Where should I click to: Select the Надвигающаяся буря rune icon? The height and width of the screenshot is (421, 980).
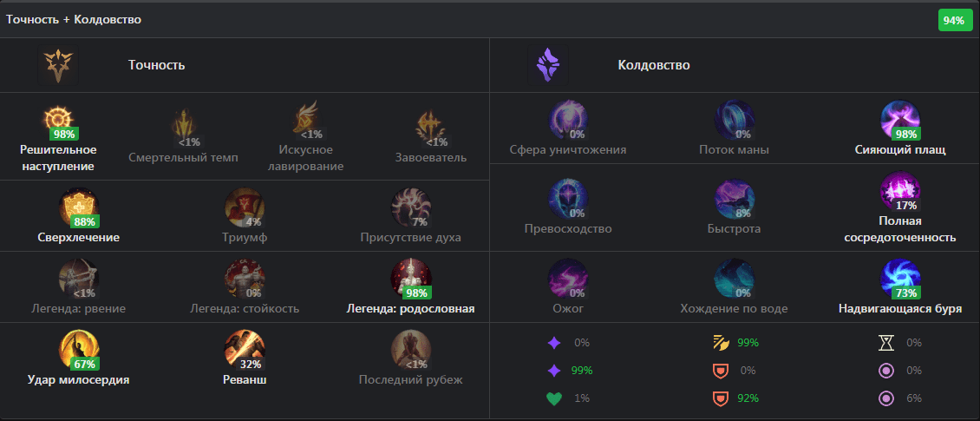pos(900,279)
